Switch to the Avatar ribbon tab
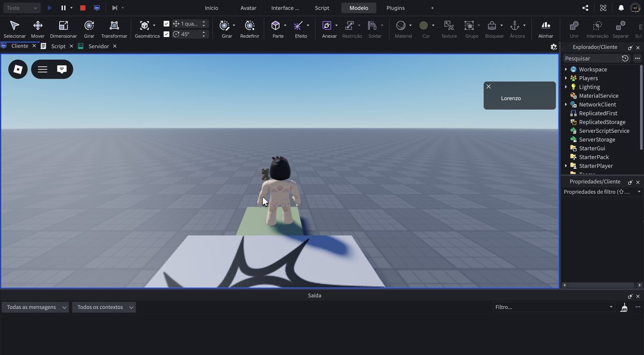Screen dimensions: 644x355 click(248, 8)
